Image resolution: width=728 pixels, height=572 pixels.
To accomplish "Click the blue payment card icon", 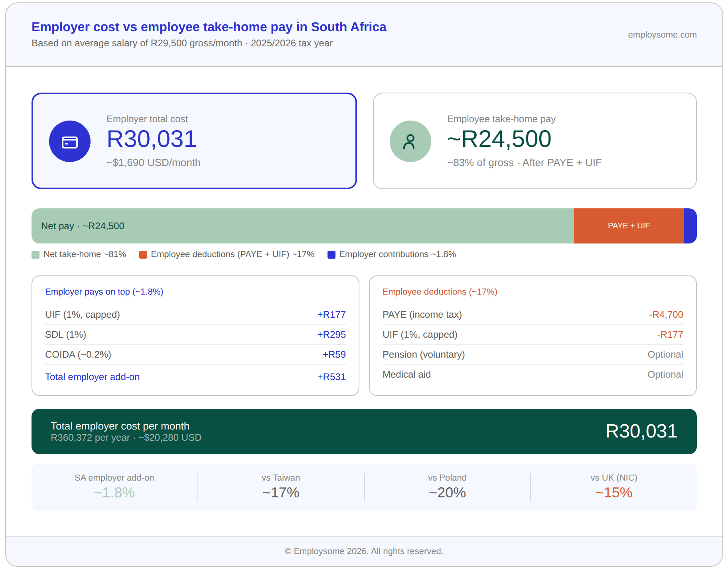I will coord(69,141).
